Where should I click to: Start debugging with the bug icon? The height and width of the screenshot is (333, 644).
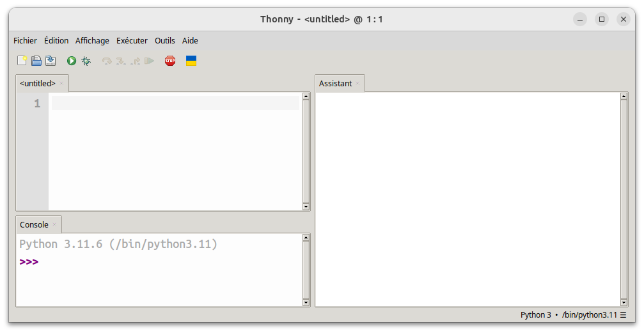86,61
